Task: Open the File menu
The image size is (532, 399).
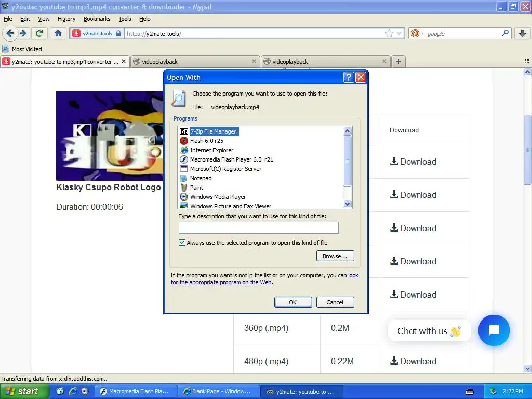Action: [8, 19]
